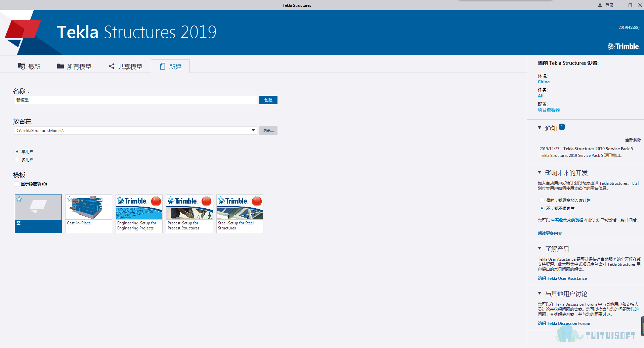The image size is (644, 348).
Task: Toggle favorite star on Cast-in-Place template
Action: [70, 199]
